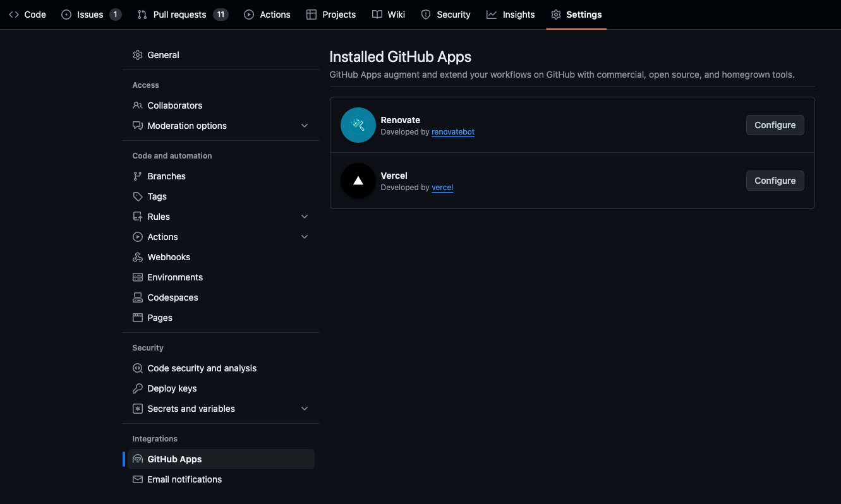Click the Settings gear icon in top nav
Viewport: 841px width, 504px height.
pos(556,15)
